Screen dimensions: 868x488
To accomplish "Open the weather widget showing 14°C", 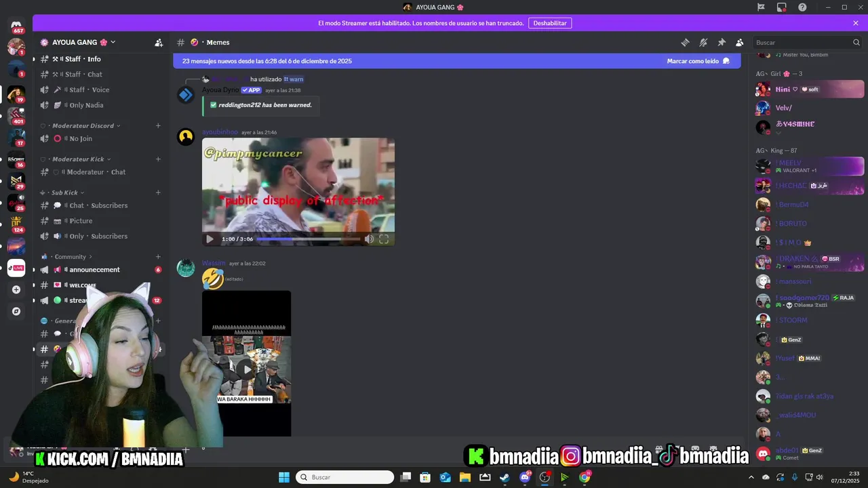I will [27, 477].
